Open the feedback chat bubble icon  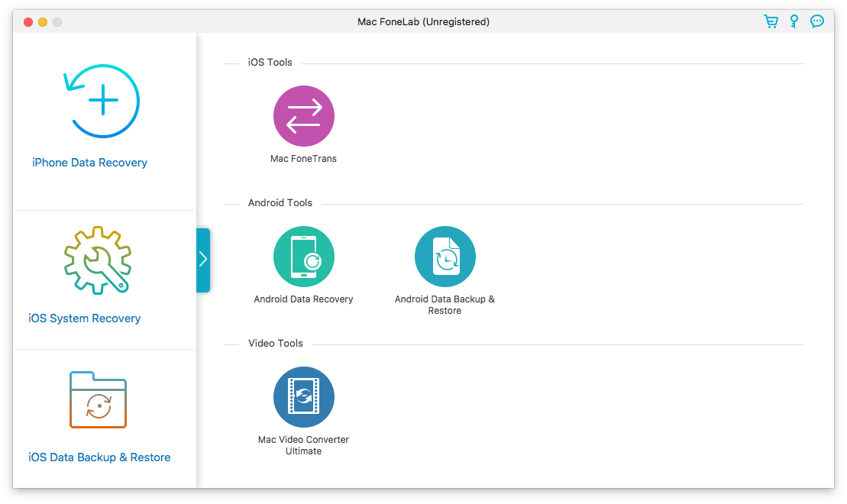[817, 21]
